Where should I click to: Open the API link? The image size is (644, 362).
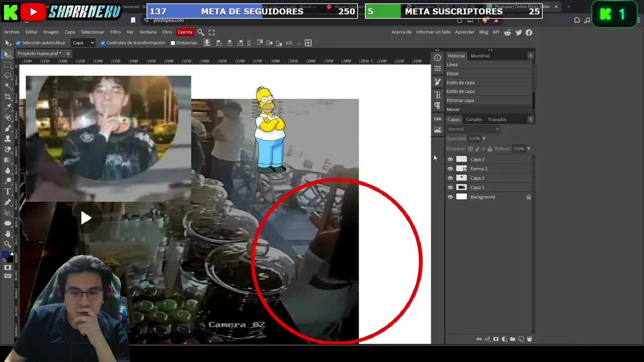coord(496,32)
